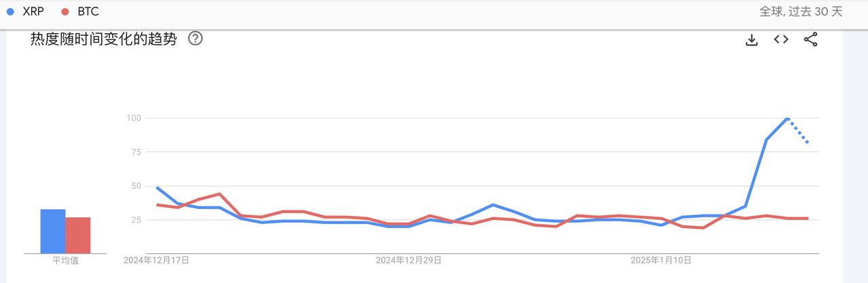Download the trend data as CSV
This screenshot has height=283, width=868.
[751, 40]
